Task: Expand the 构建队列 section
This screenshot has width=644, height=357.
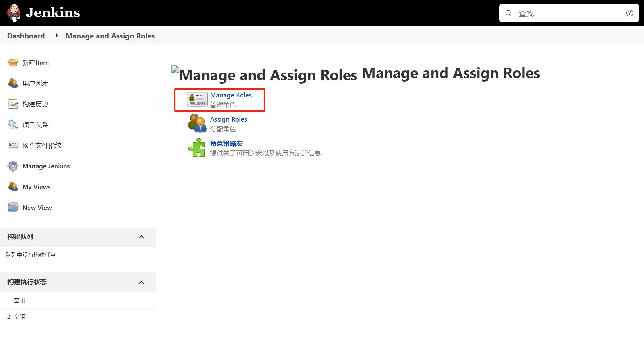Action: (x=143, y=237)
